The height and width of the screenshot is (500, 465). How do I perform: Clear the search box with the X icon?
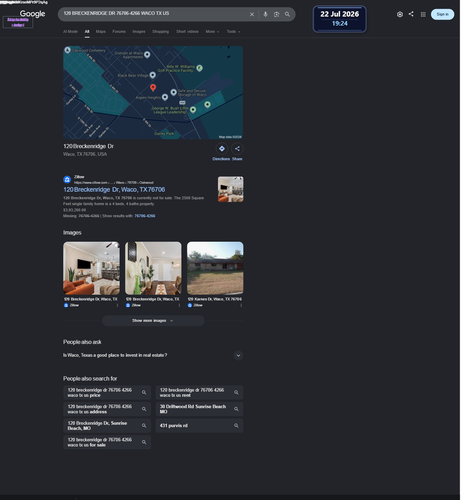click(252, 14)
